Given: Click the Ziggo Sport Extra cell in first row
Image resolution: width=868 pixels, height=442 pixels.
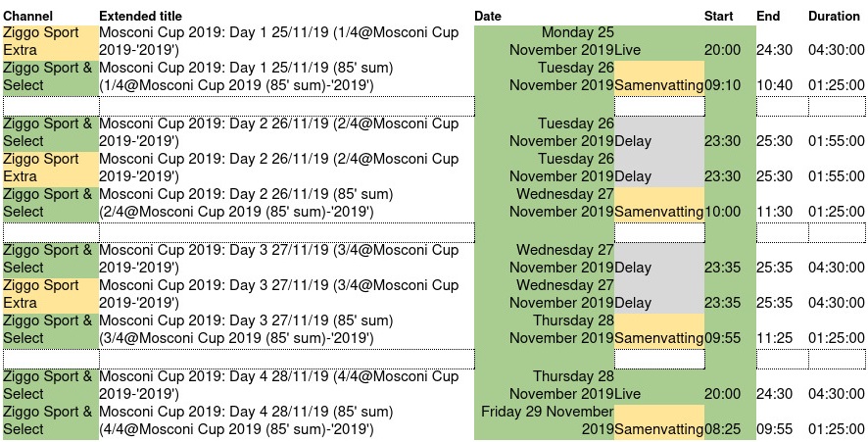Looking at the screenshot, I should [x=51, y=41].
